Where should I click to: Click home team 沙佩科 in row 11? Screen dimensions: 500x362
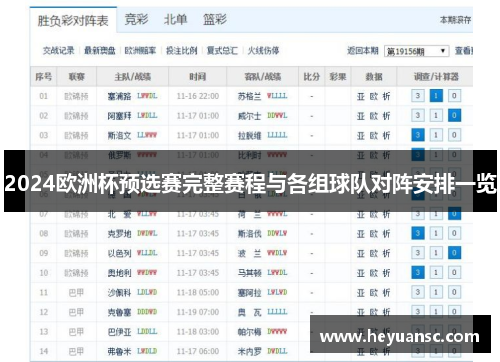tap(119, 293)
